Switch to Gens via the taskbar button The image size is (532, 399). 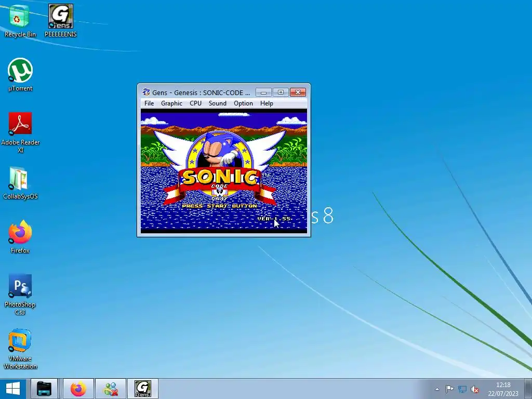point(143,389)
